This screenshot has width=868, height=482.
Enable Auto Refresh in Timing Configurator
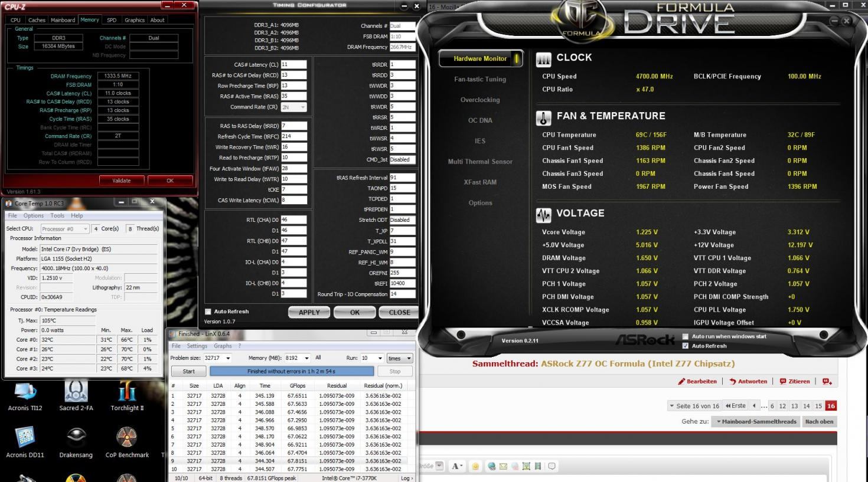tap(208, 312)
